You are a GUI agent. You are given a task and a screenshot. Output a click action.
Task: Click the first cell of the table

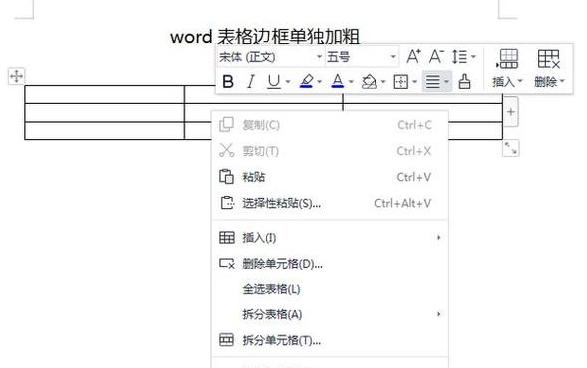click(104, 94)
